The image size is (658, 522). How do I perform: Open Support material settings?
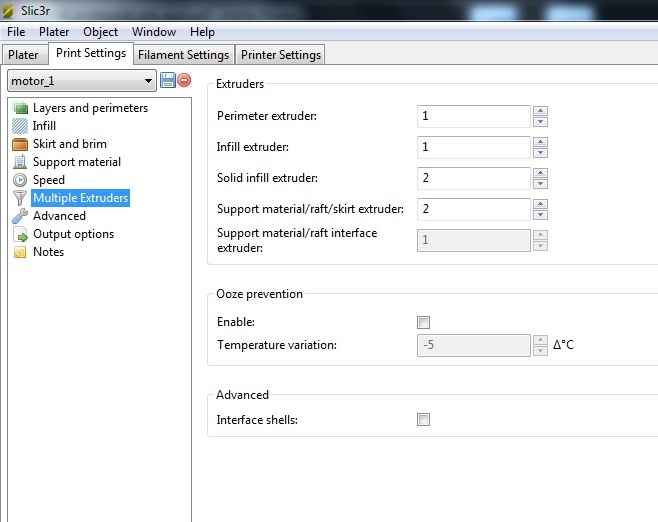[x=77, y=162]
